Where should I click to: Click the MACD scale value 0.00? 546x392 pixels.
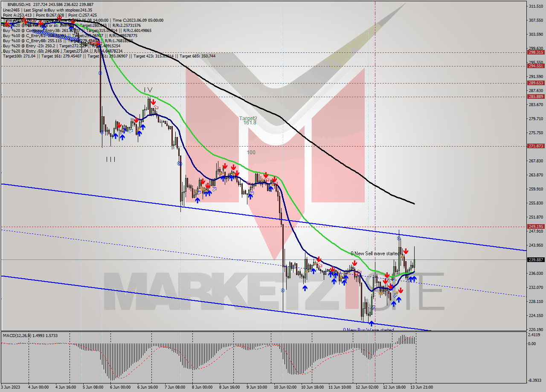tap(533, 343)
